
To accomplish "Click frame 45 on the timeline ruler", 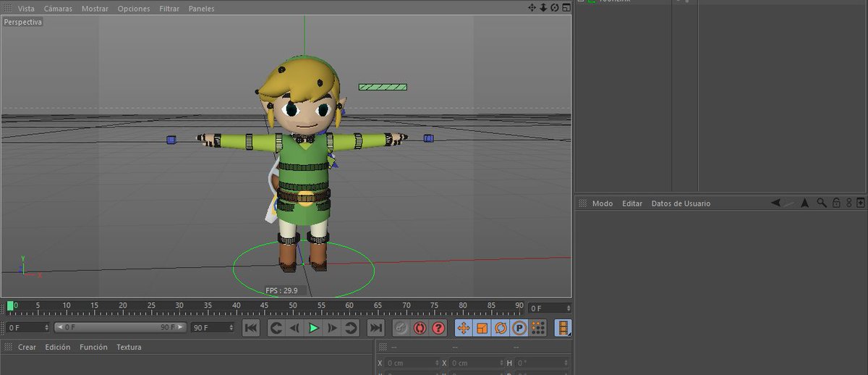I will click(x=264, y=306).
